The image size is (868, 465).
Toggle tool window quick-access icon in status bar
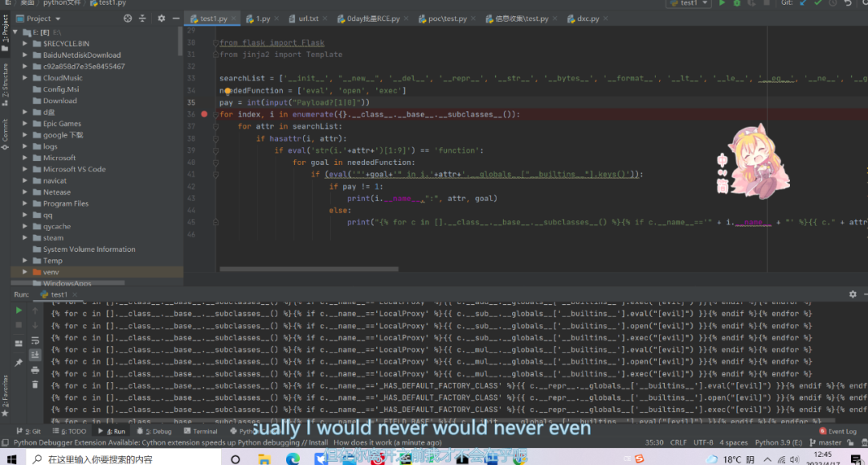[5, 442]
